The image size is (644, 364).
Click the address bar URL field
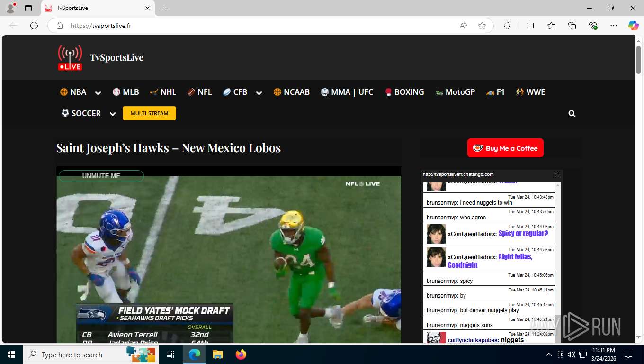[x=263, y=26]
